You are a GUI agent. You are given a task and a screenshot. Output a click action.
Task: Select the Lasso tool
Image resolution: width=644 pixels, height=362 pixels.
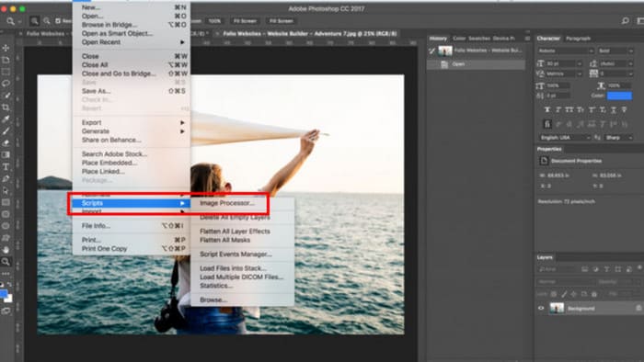tap(6, 84)
